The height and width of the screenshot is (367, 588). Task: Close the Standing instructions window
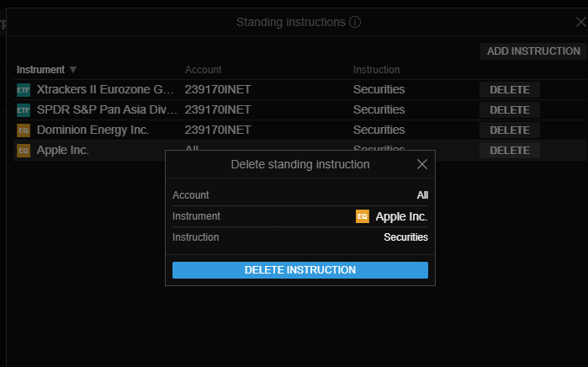coord(580,22)
